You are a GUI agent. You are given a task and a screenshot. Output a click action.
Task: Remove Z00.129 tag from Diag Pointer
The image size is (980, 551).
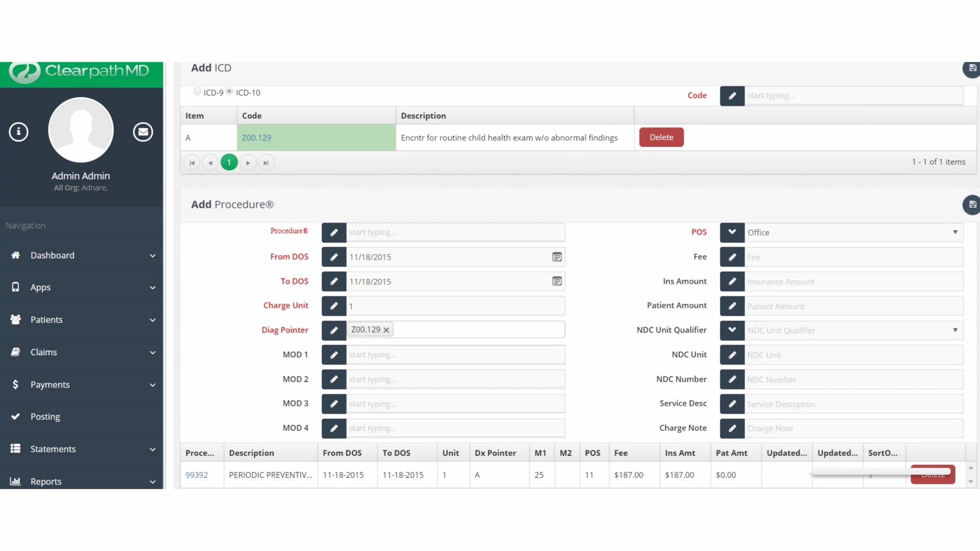(x=386, y=330)
